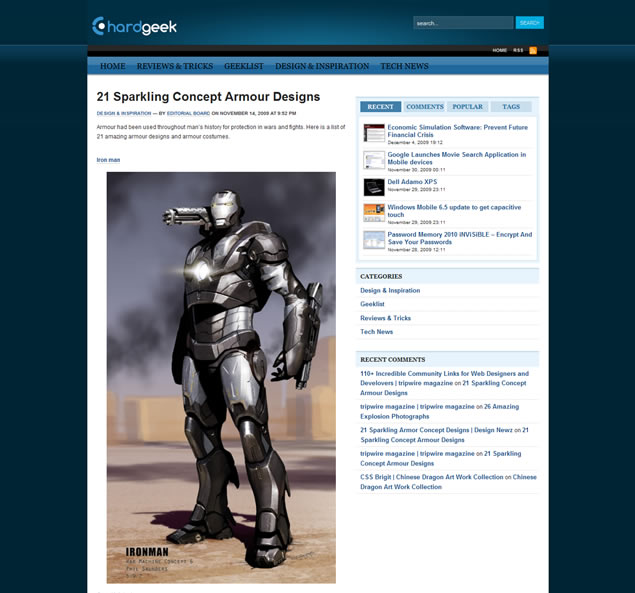This screenshot has height=593, width=635.
Task: Open the orange RSS feed icon
Action: pyautogui.click(x=533, y=50)
